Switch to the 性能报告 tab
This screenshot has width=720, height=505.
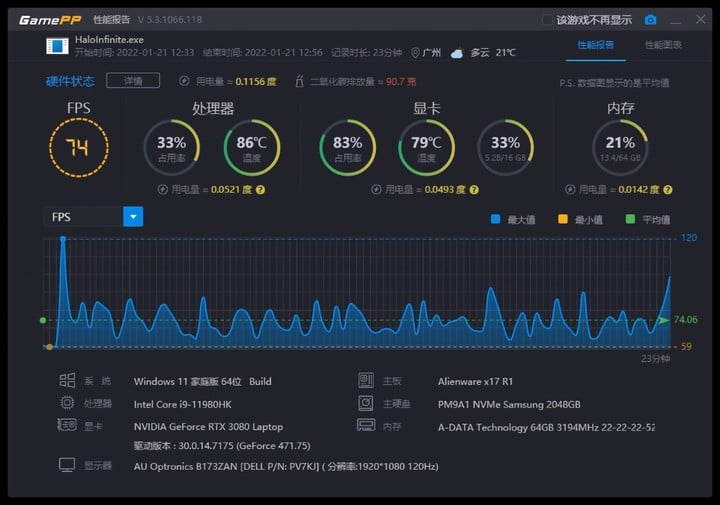point(596,45)
